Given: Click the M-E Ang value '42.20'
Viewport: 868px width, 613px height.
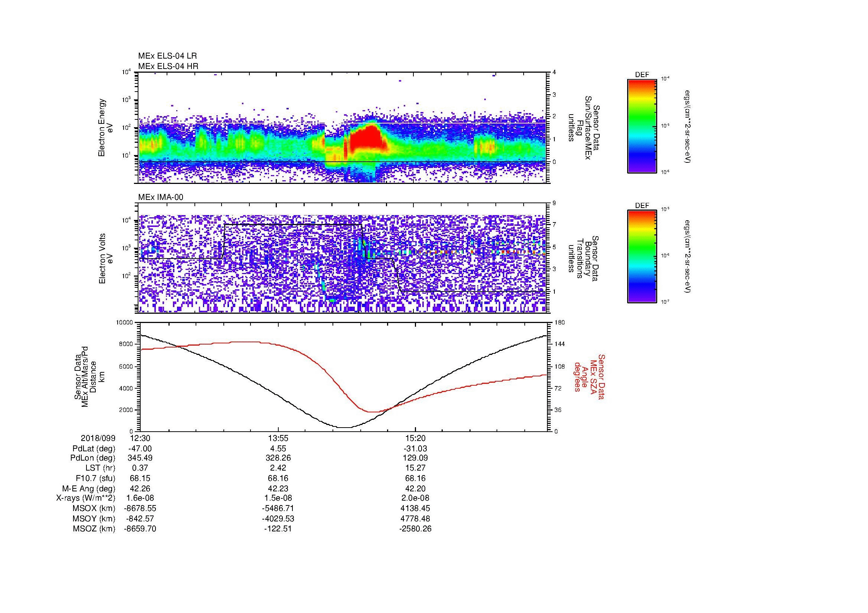Looking at the screenshot, I should click(x=415, y=489).
